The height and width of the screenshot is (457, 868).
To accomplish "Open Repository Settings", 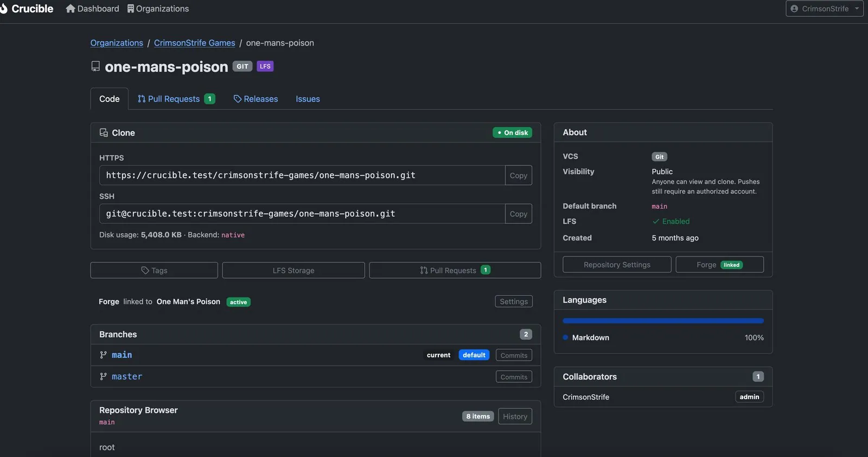I will (617, 265).
